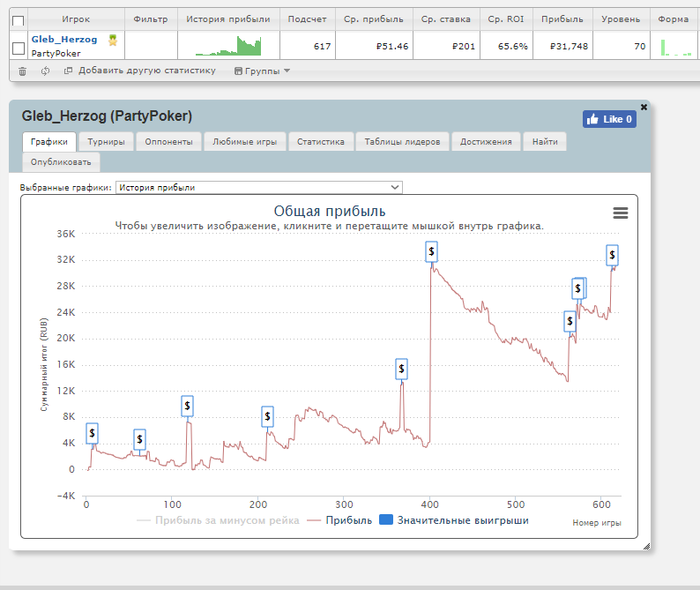
Task: Click the trophy badge next to Gleb_Herzog
Action: [113, 40]
